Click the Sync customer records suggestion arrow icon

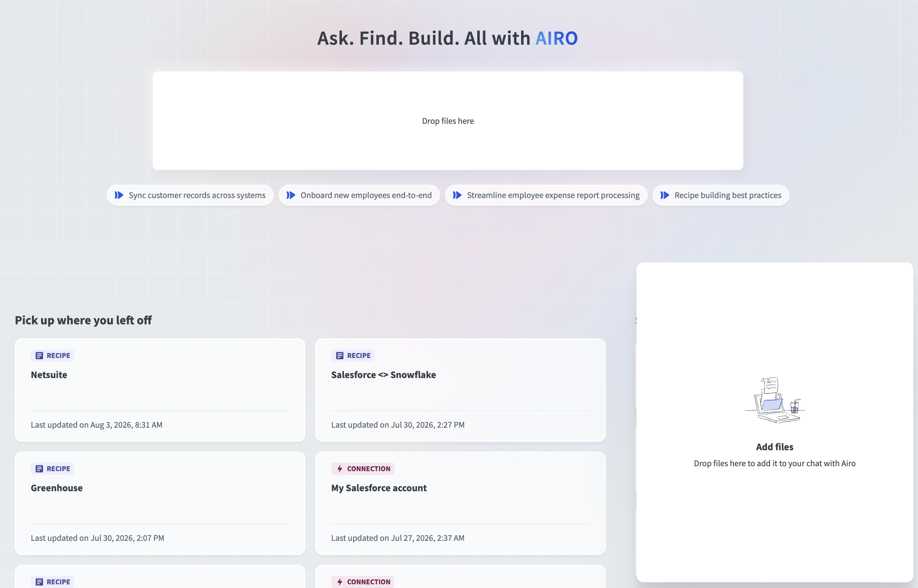pos(119,195)
